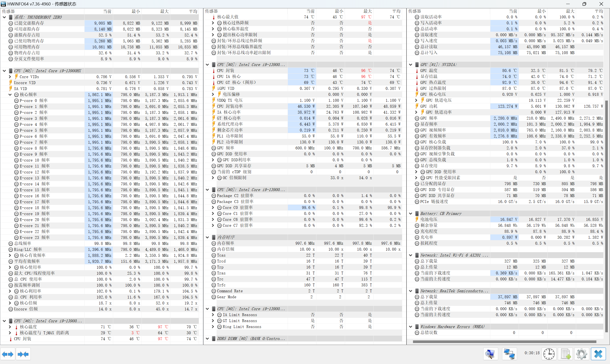This screenshot has height=364, width=610.
Task: Click the shrink columns arrows icon
Action: pos(23,354)
